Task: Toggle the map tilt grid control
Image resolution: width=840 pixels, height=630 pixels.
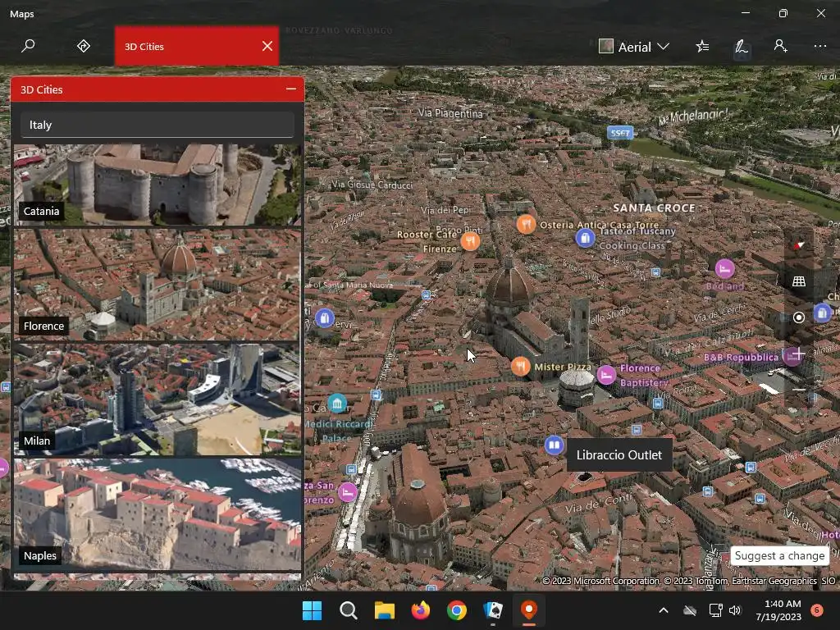Action: click(x=799, y=281)
